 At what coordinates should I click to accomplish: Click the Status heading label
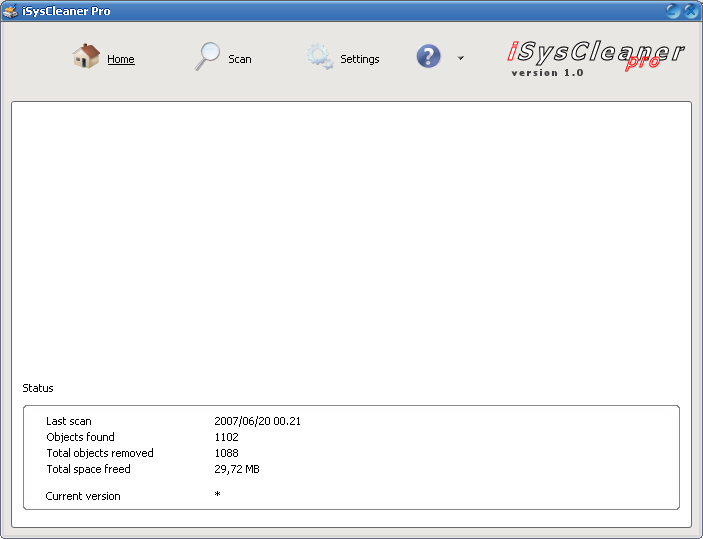[x=38, y=388]
